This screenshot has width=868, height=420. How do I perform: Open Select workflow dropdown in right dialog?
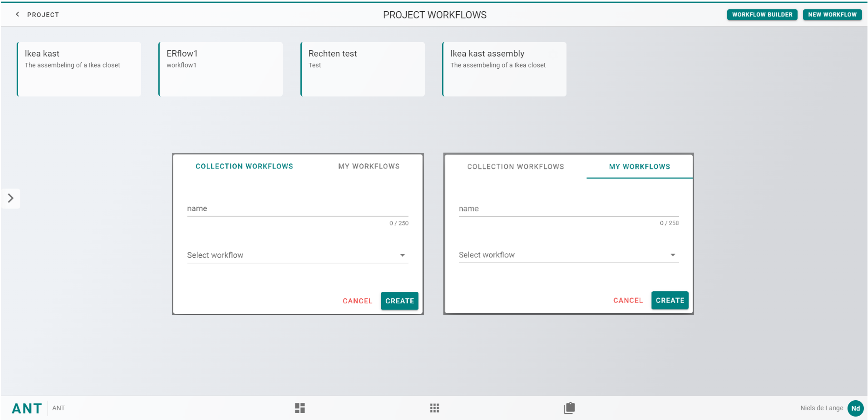pyautogui.click(x=568, y=255)
